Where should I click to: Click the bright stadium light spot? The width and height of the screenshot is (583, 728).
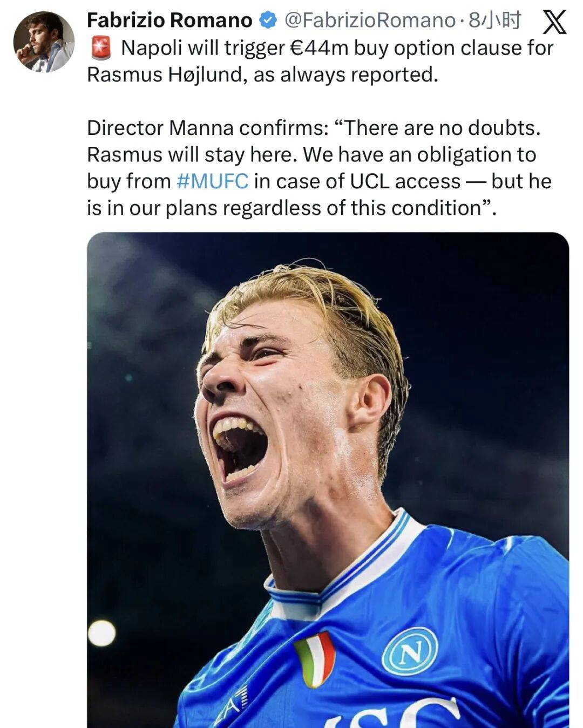click(x=102, y=633)
